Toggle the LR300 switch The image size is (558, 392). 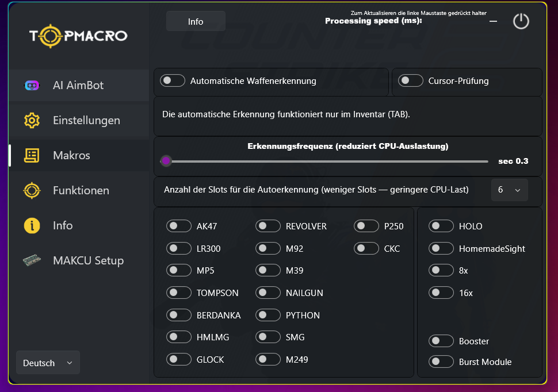tap(179, 248)
